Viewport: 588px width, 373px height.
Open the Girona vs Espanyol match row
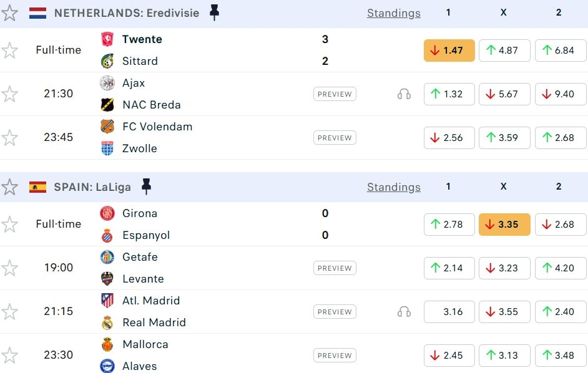tap(218, 225)
